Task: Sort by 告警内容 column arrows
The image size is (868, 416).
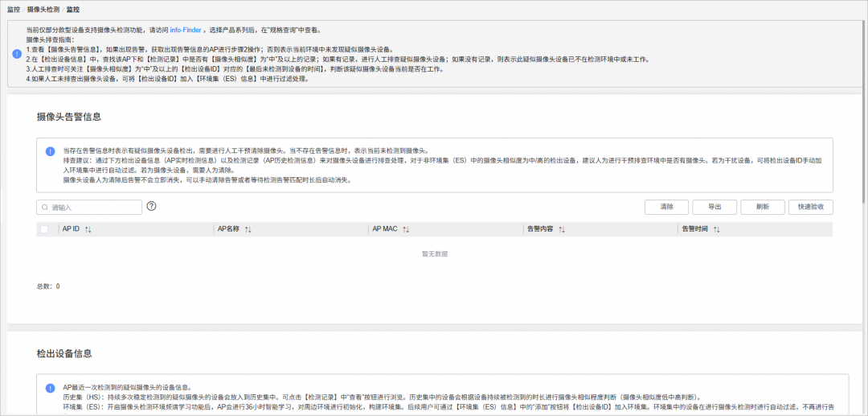Action: click(562, 229)
